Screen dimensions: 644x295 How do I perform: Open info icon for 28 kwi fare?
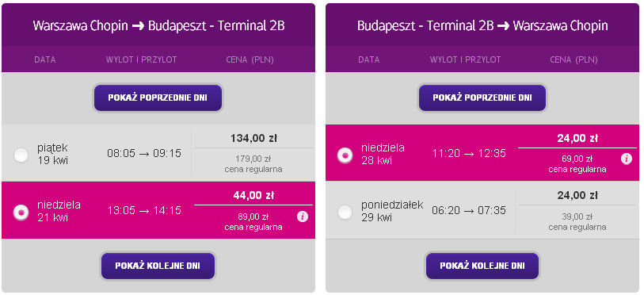[x=627, y=159]
